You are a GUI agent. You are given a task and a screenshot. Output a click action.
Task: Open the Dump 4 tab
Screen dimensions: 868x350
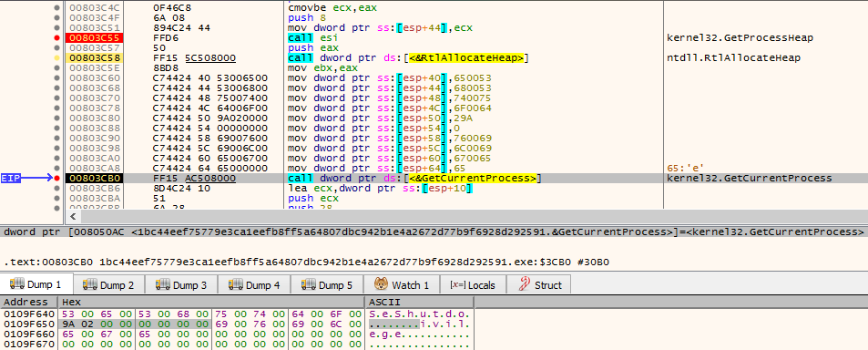pyautogui.click(x=254, y=285)
